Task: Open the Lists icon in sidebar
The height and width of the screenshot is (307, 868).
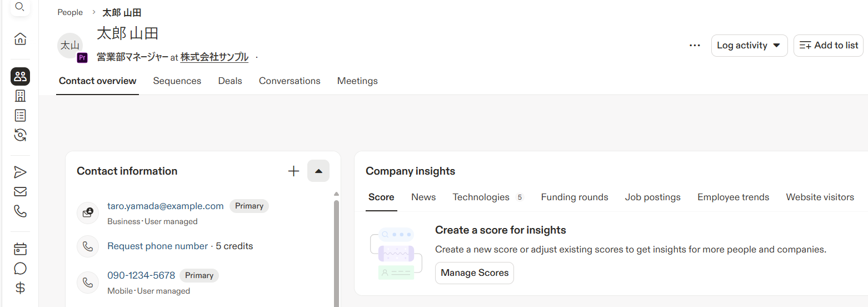Action: tap(20, 116)
